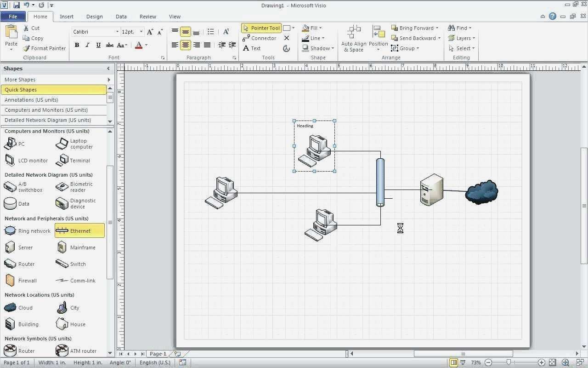Switch to the Design ribbon tab

94,17
